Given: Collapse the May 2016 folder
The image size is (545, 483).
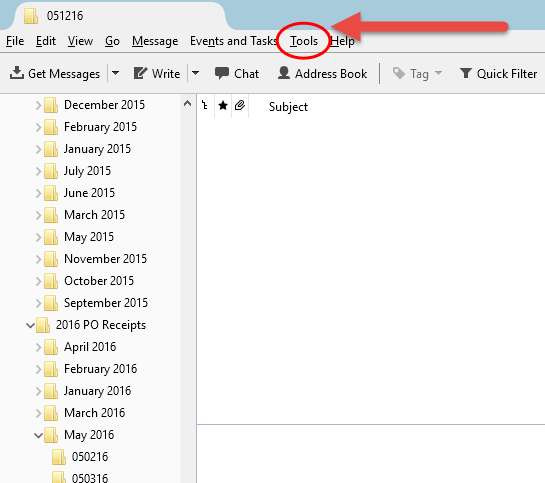Looking at the screenshot, I should tap(39, 435).
